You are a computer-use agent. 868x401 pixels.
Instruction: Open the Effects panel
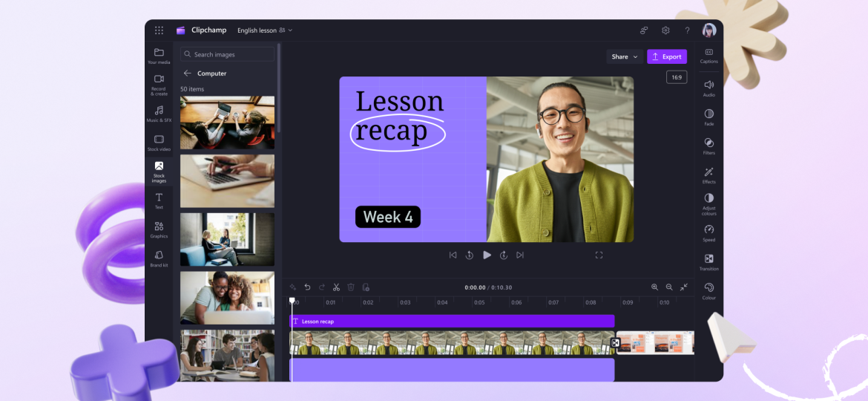click(708, 175)
